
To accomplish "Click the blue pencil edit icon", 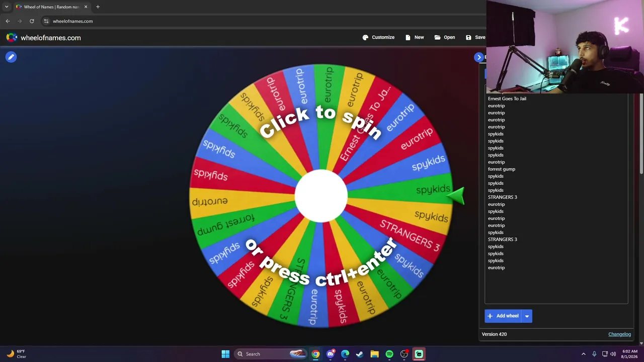I will pyautogui.click(x=11, y=57).
